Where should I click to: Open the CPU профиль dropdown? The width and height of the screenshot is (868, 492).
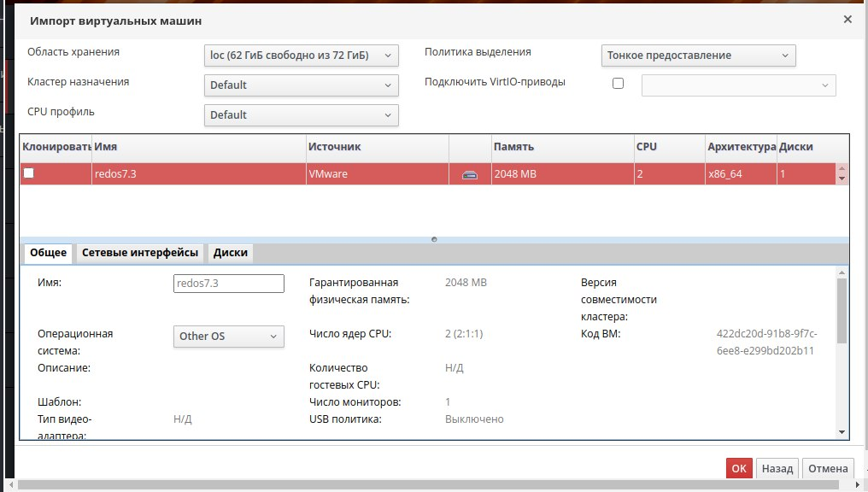tap(301, 115)
